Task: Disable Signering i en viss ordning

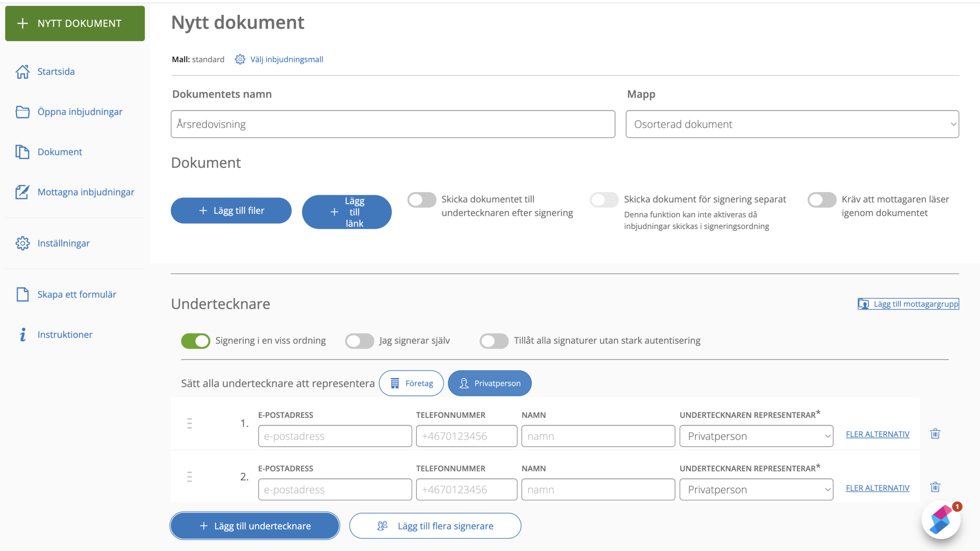Action: (196, 341)
